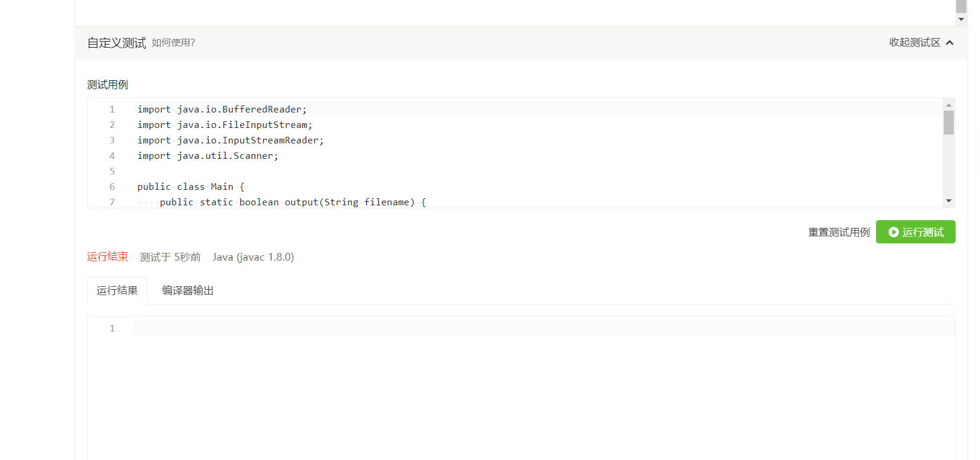Click line number 3 in code gutter

click(x=112, y=140)
